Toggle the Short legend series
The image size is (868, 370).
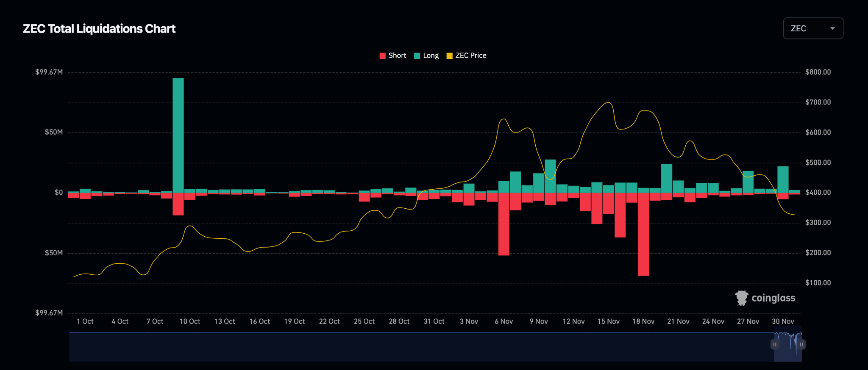(393, 55)
